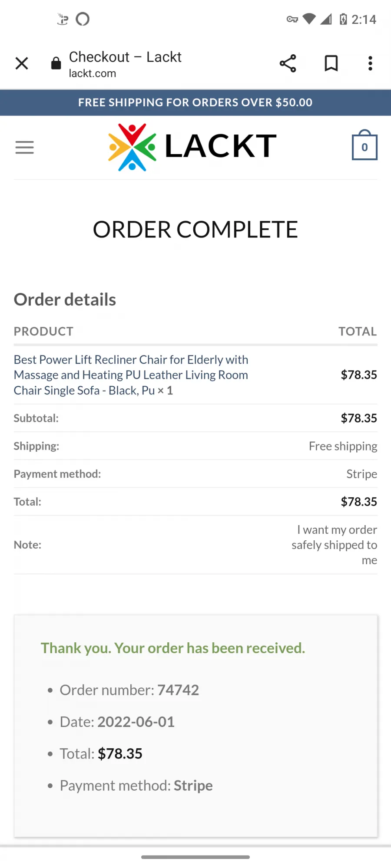Tap the VPN key status icon
The image size is (391, 868).
tap(292, 19)
